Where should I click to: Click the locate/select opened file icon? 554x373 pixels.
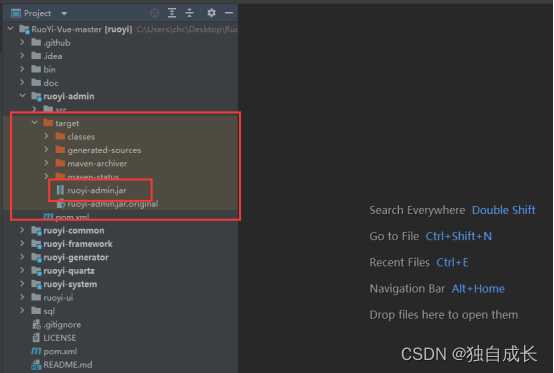pyautogui.click(x=154, y=13)
